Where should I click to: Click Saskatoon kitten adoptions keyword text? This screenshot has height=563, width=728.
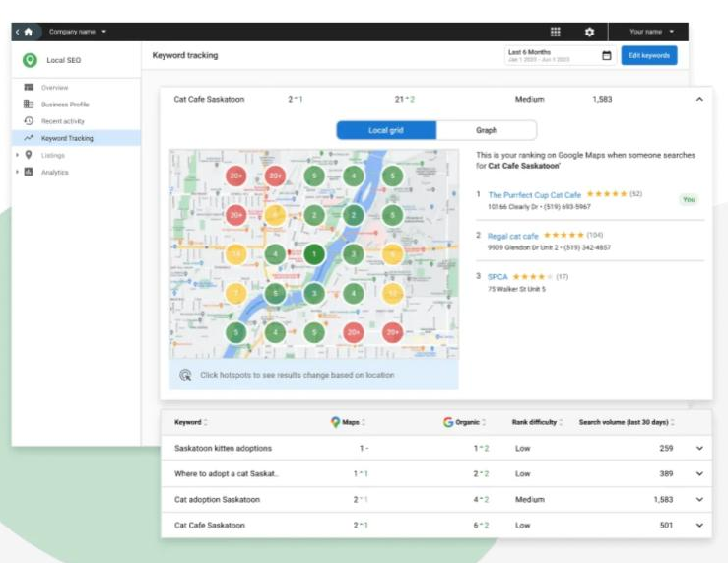(223, 449)
